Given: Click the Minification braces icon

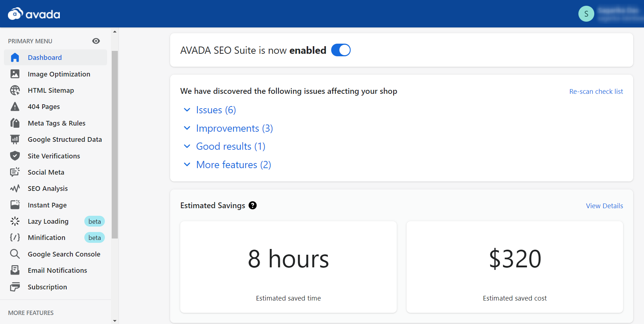Looking at the screenshot, I should [15, 237].
